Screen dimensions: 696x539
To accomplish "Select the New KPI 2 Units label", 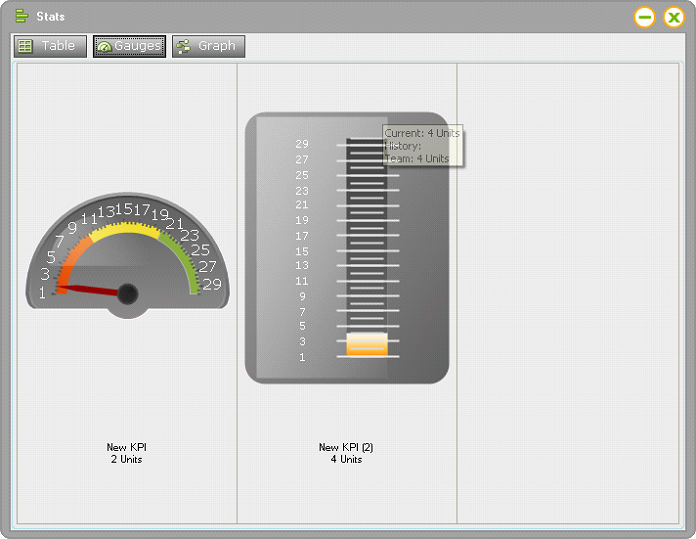I will tap(127, 454).
